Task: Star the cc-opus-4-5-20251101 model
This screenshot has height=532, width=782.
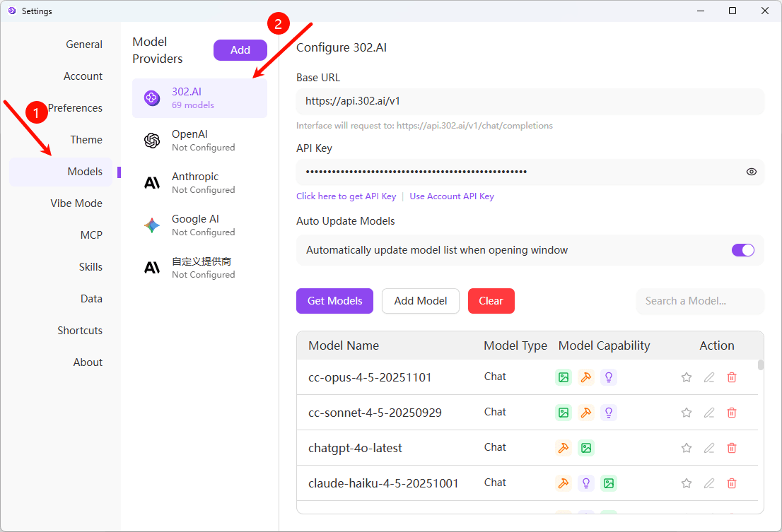Action: pyautogui.click(x=686, y=377)
